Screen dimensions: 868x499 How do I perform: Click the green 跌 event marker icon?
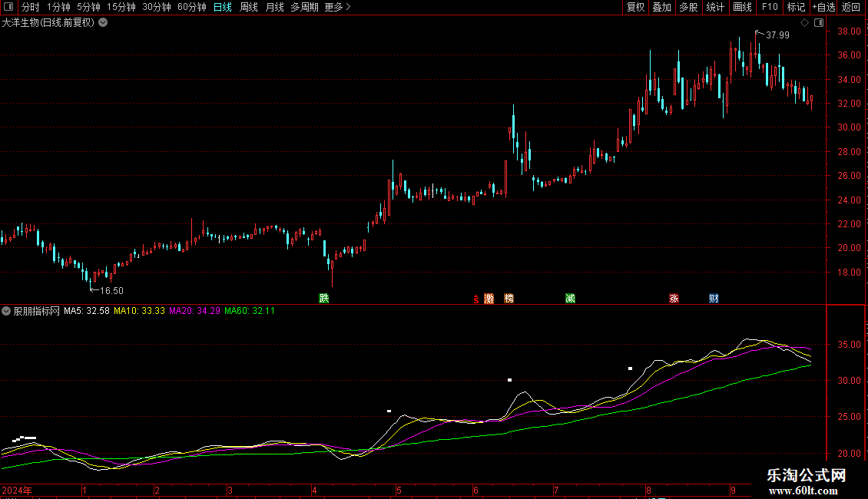point(324,298)
